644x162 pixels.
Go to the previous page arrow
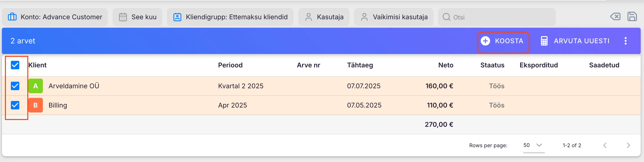click(605, 145)
